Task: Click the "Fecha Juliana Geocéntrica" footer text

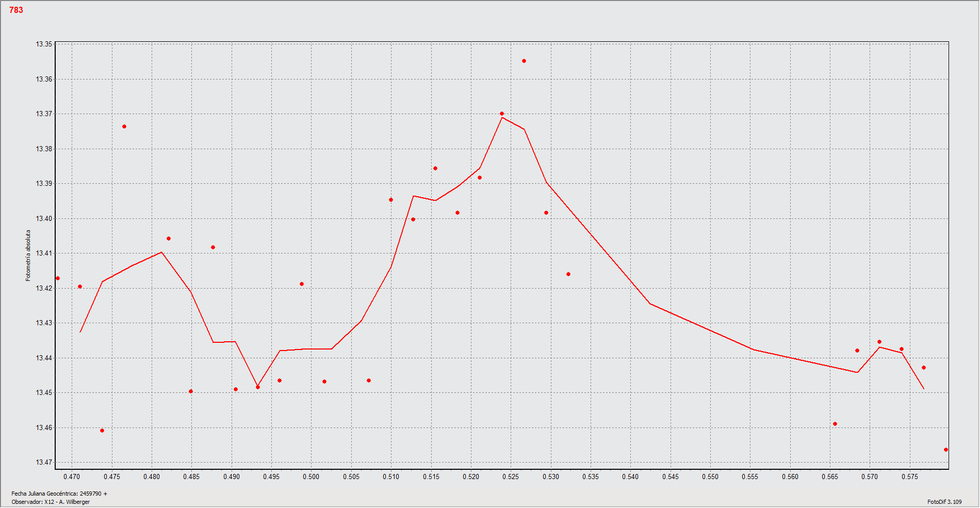Action: coord(59,494)
